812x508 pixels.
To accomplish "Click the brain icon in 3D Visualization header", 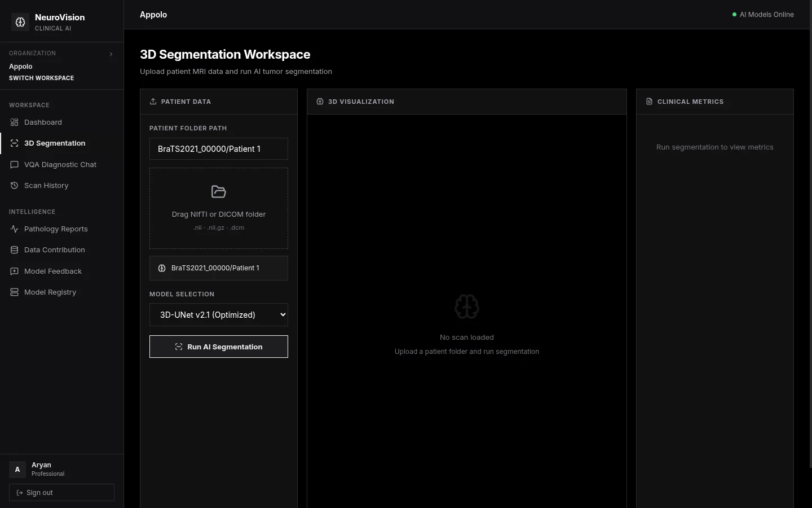I will pos(320,102).
